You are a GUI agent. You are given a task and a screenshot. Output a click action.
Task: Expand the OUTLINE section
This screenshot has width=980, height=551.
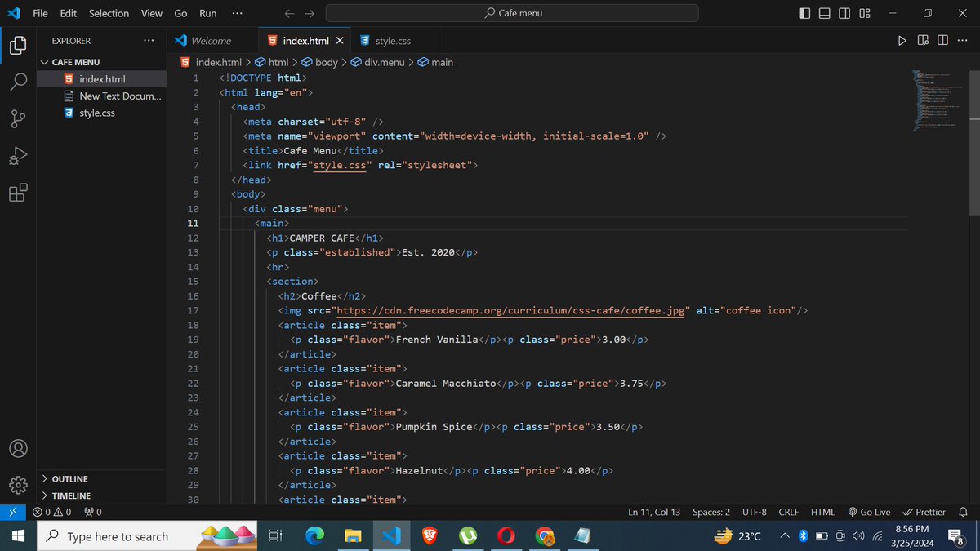tap(102, 478)
